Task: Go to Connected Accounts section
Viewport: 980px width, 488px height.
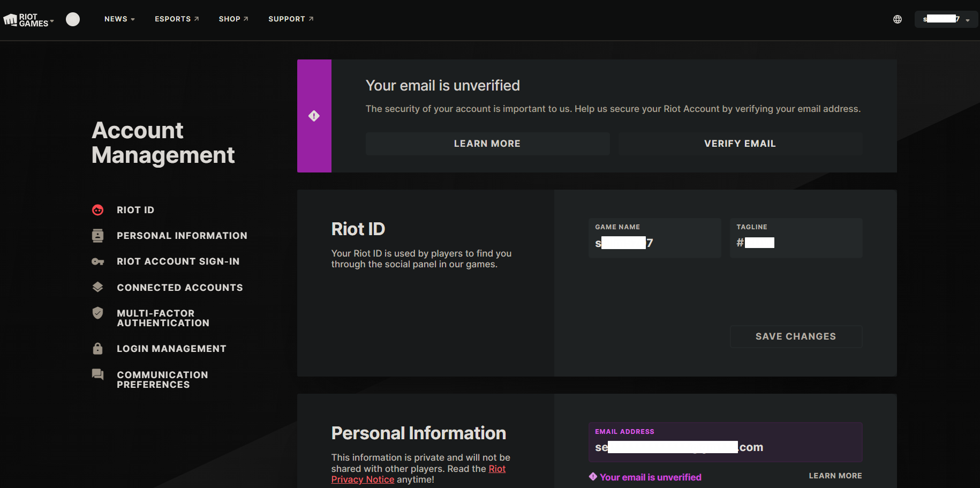Action: click(180, 288)
